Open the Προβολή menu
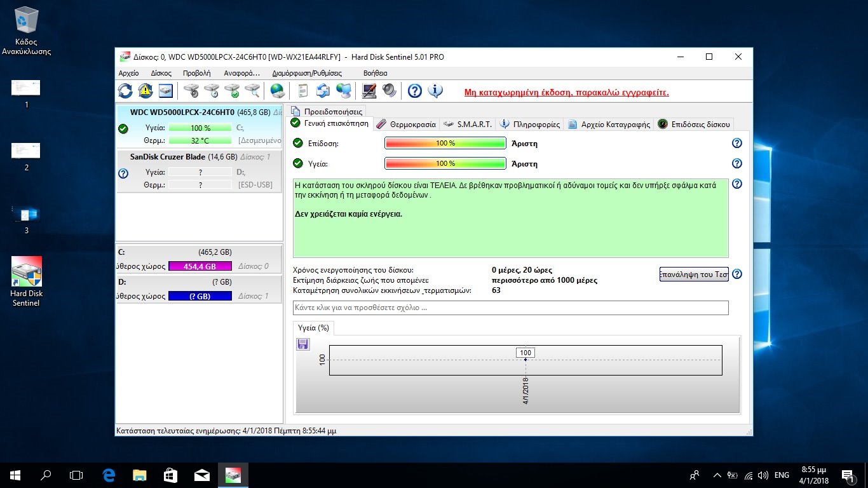Viewport: 868px width, 488px height. [x=196, y=73]
